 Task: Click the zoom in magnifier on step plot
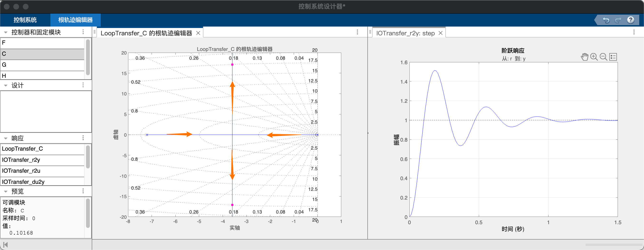(x=594, y=57)
